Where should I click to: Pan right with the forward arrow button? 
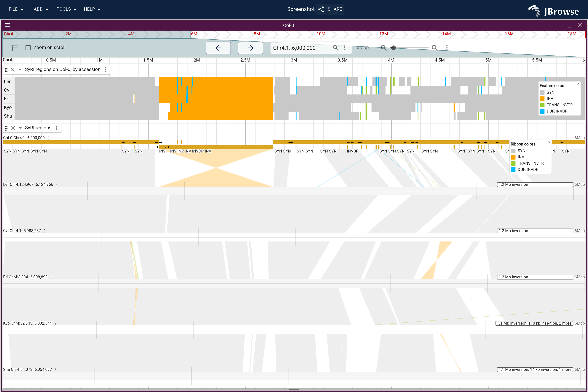coord(250,48)
